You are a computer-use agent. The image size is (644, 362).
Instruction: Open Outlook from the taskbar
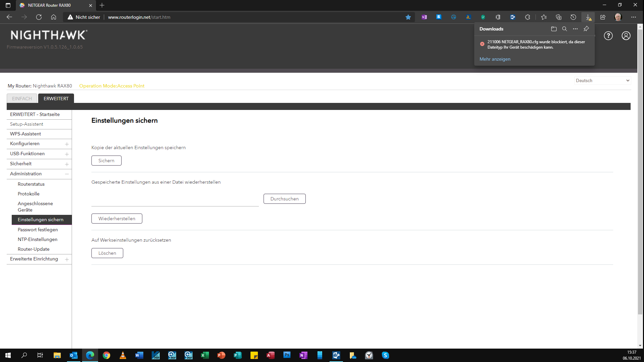tap(73, 355)
